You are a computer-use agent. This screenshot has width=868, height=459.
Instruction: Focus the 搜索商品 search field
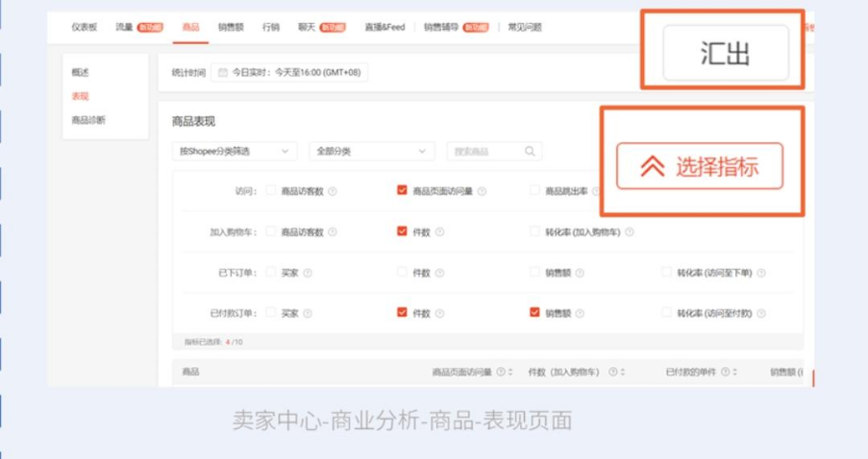(x=494, y=151)
